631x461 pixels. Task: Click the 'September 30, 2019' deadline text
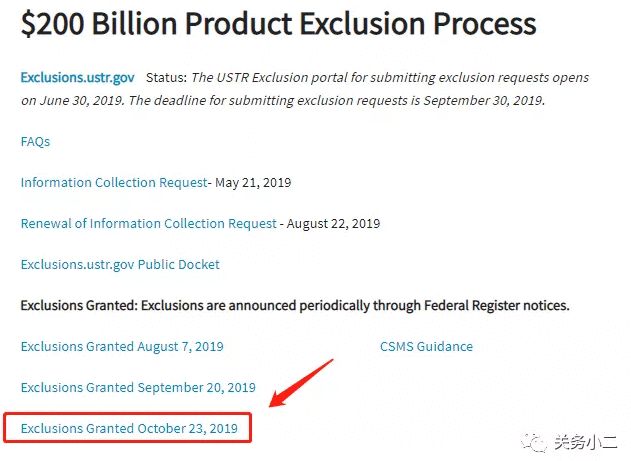point(484,100)
